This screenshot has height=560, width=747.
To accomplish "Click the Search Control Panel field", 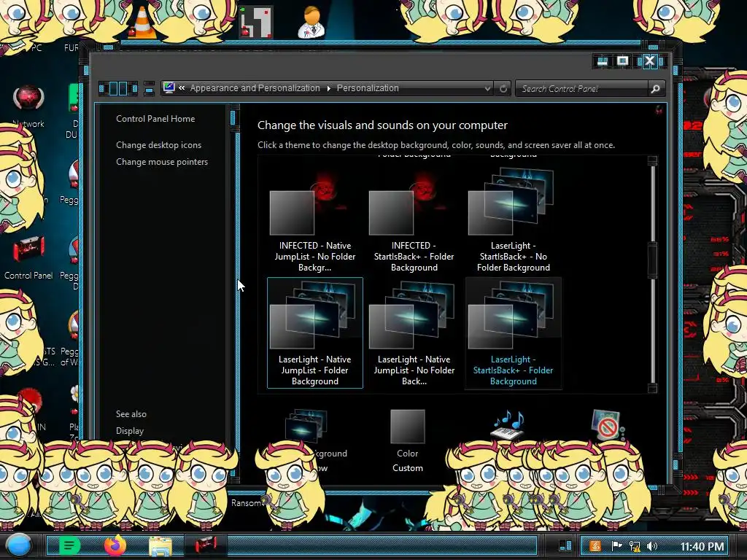I will (582, 88).
